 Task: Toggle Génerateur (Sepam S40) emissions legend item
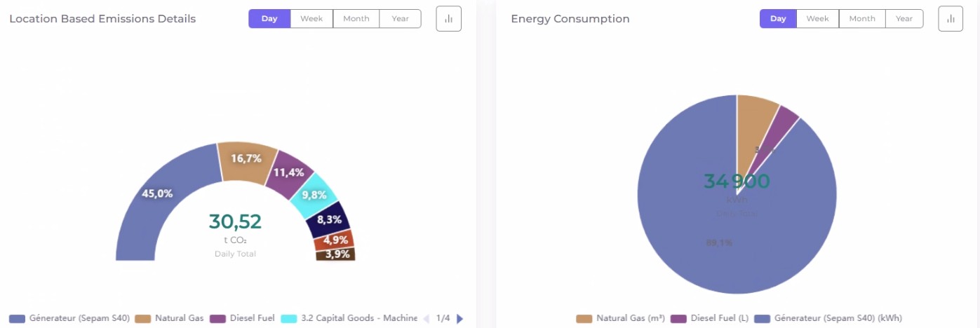click(70, 319)
